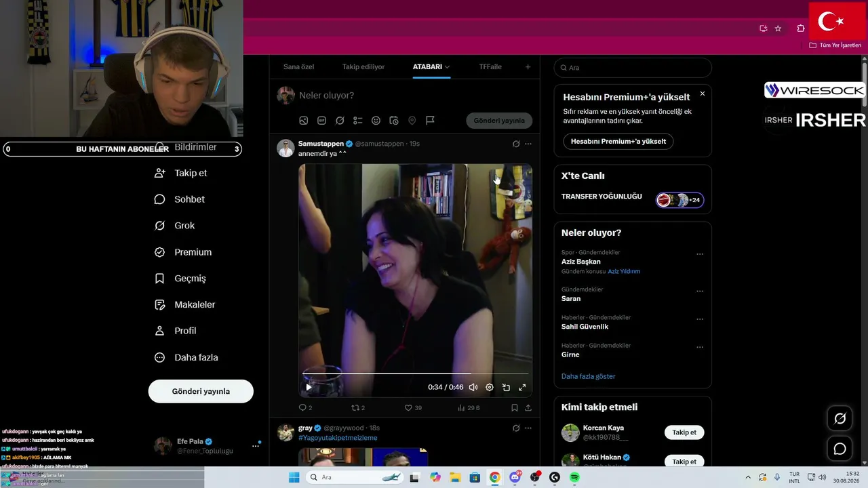
Task: Insert a GIF in the composer
Action: pos(321,121)
